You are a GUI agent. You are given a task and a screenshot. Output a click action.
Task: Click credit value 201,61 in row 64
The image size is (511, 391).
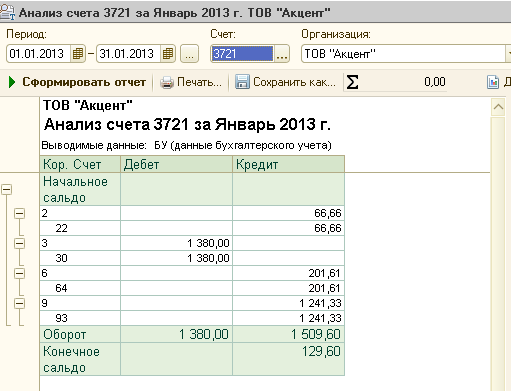(288, 288)
